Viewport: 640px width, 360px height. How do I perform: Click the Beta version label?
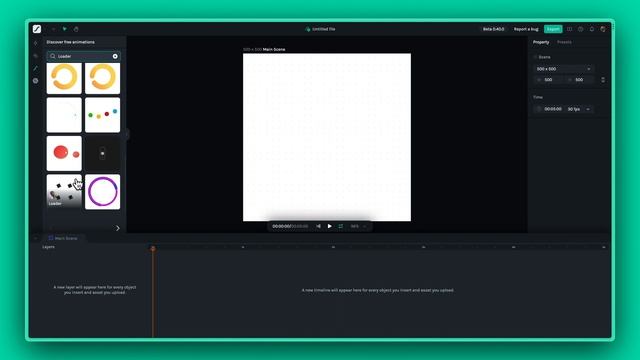pyautogui.click(x=493, y=29)
